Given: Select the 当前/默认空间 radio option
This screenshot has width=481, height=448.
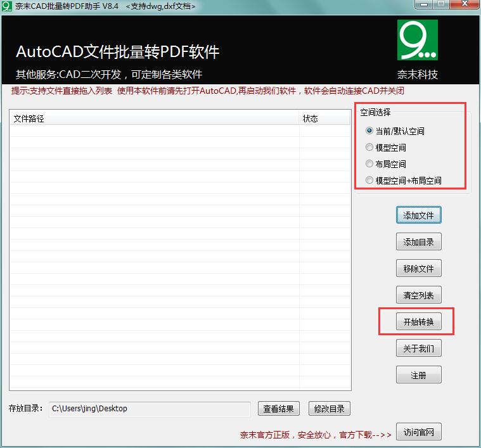Looking at the screenshot, I should 395,131.
